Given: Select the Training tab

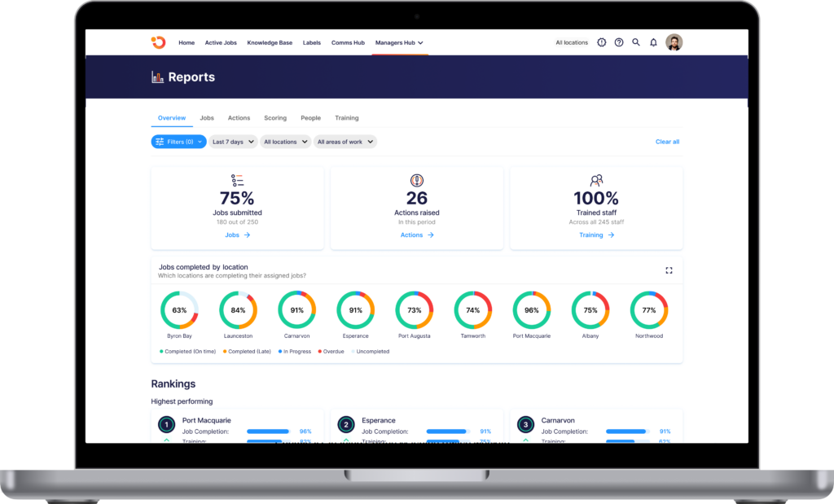Looking at the screenshot, I should click(x=347, y=118).
